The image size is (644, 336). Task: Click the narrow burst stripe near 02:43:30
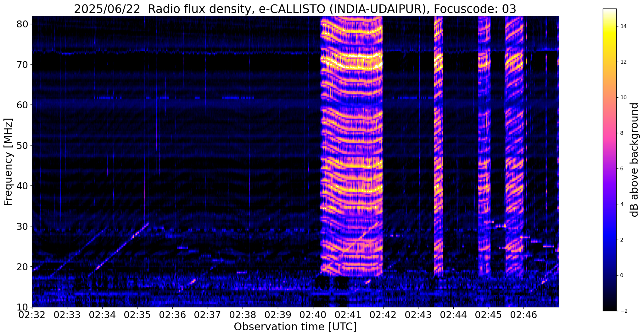coord(438,146)
